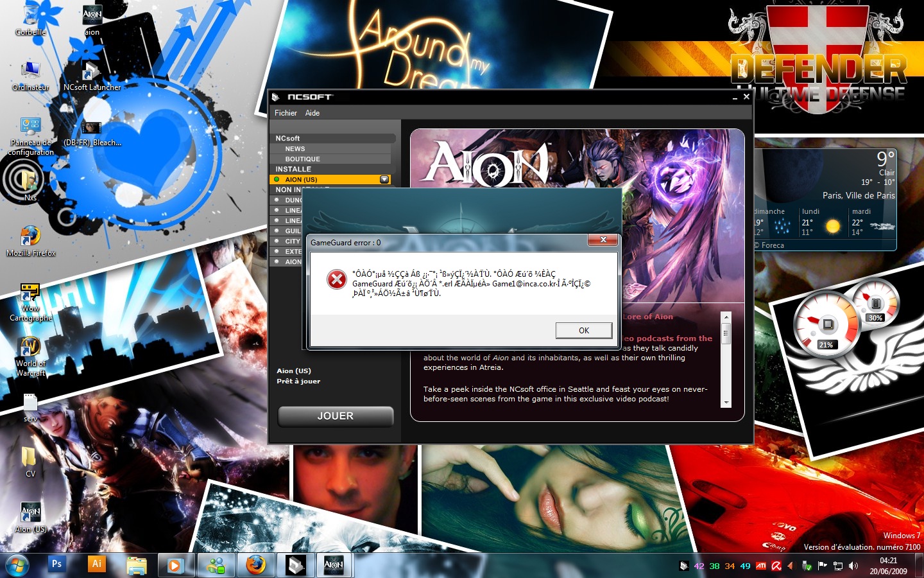Select the World of Warcraft desktop shortcut
The width and height of the screenshot is (924, 578).
30,357
